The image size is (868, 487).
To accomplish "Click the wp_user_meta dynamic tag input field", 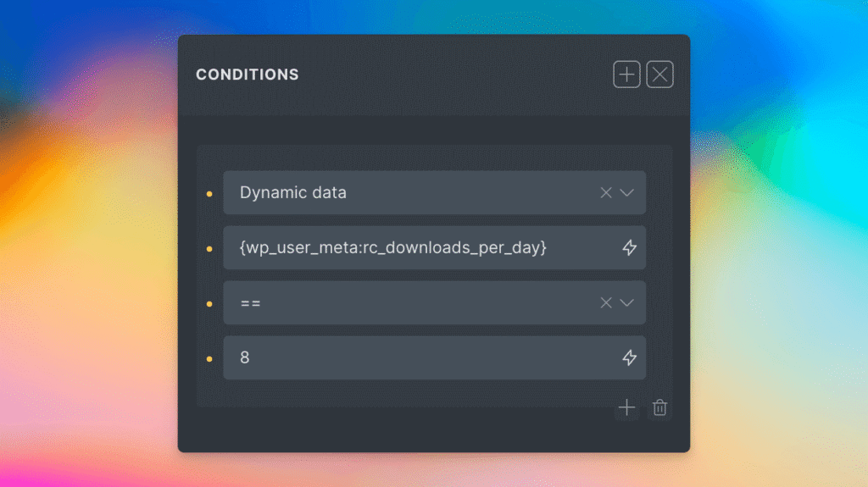I will tap(435, 247).
